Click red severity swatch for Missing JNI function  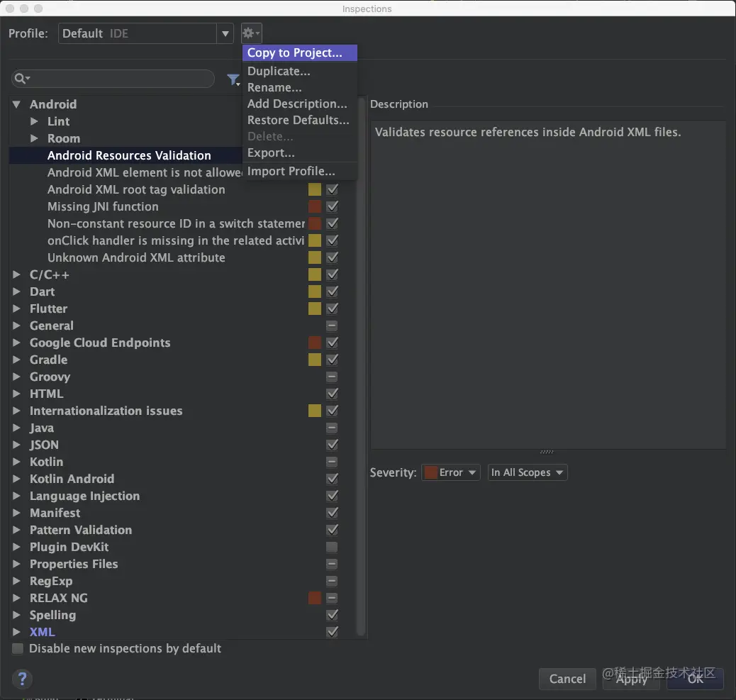tap(315, 206)
